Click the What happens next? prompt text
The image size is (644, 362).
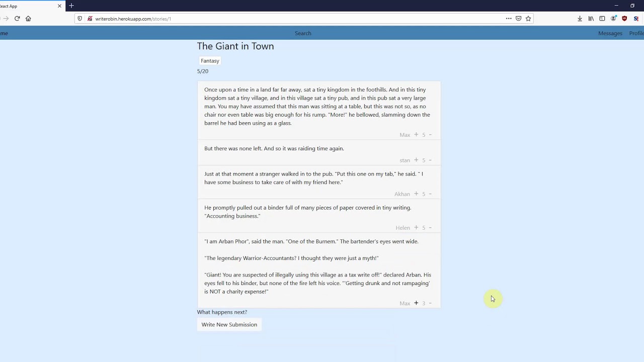click(x=222, y=312)
